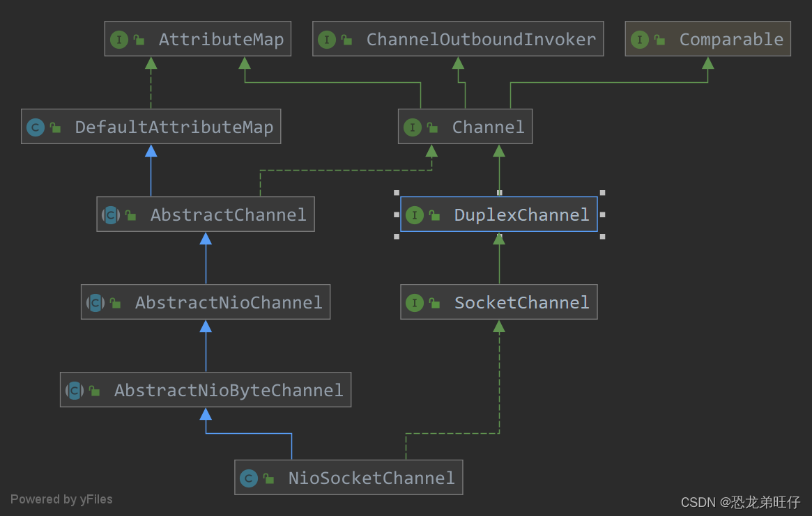Click the interface icon on ChannelOutboundInvoker node
This screenshot has height=516, width=812.
pyautogui.click(x=327, y=39)
